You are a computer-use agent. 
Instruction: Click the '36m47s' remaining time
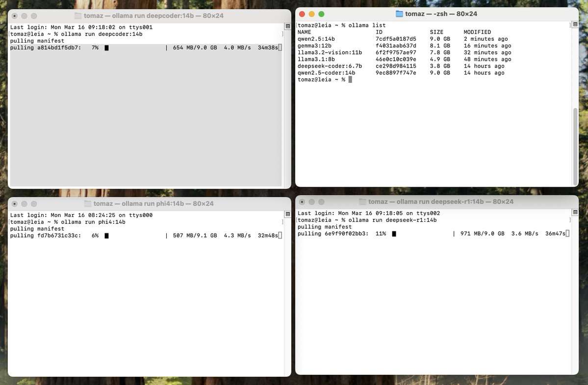555,234
